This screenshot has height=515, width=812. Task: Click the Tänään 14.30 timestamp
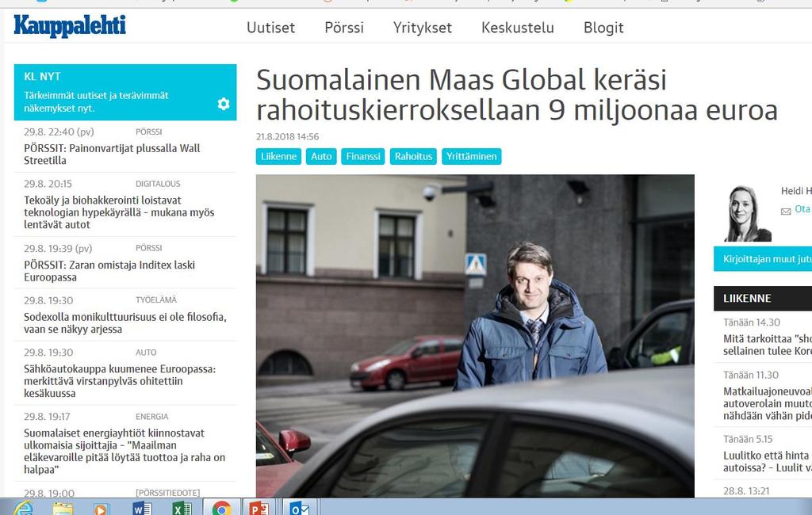pos(752,322)
